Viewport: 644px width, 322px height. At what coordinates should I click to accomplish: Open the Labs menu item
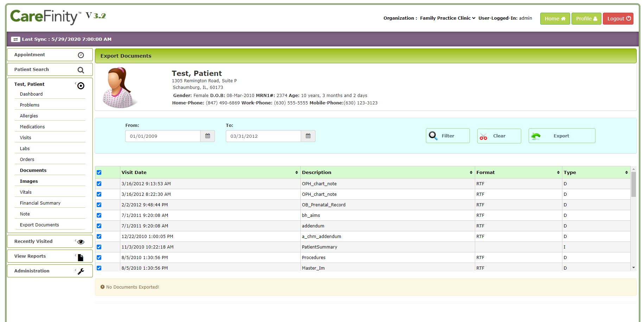(x=25, y=149)
